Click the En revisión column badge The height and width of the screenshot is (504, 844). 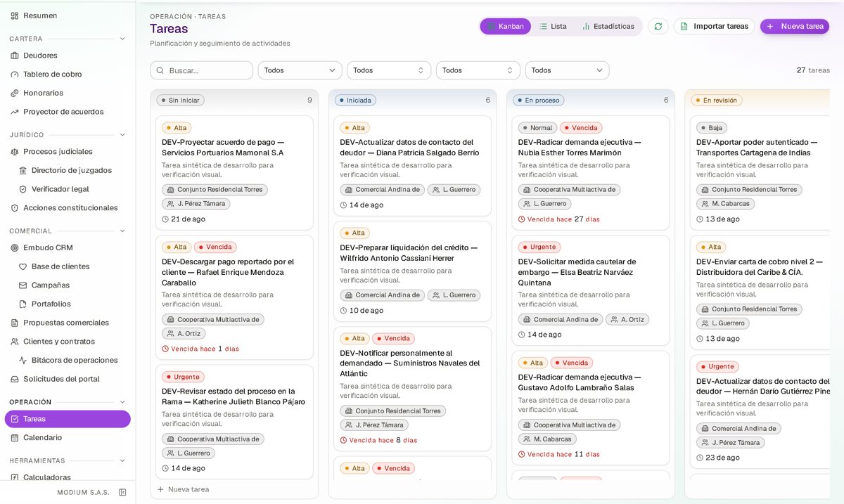tap(717, 101)
